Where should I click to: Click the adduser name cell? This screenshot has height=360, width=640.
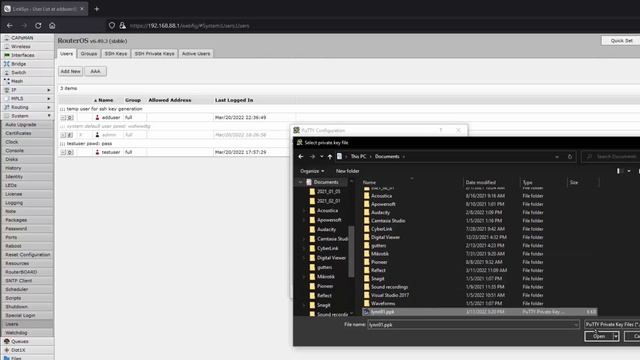[111, 118]
